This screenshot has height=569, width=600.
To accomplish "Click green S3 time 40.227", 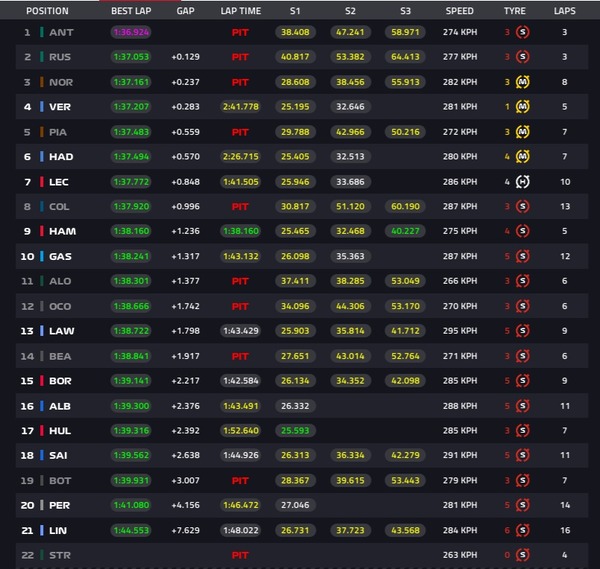I will [x=405, y=231].
